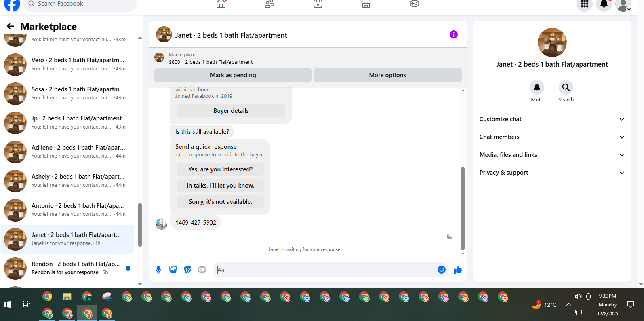Viewport: 644px width, 321px height.
Task: Open the Windows Action Center notification icon
Action: 631,304
